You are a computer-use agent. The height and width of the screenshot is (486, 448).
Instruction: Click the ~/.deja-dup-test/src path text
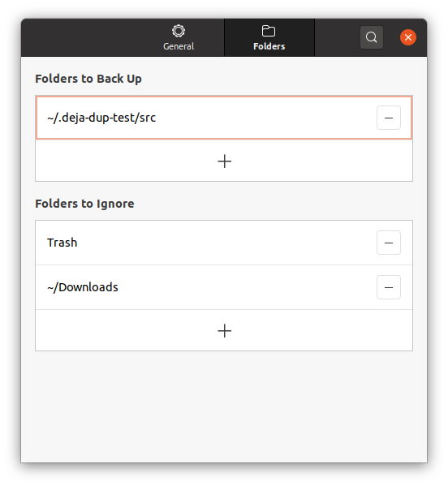(101, 118)
